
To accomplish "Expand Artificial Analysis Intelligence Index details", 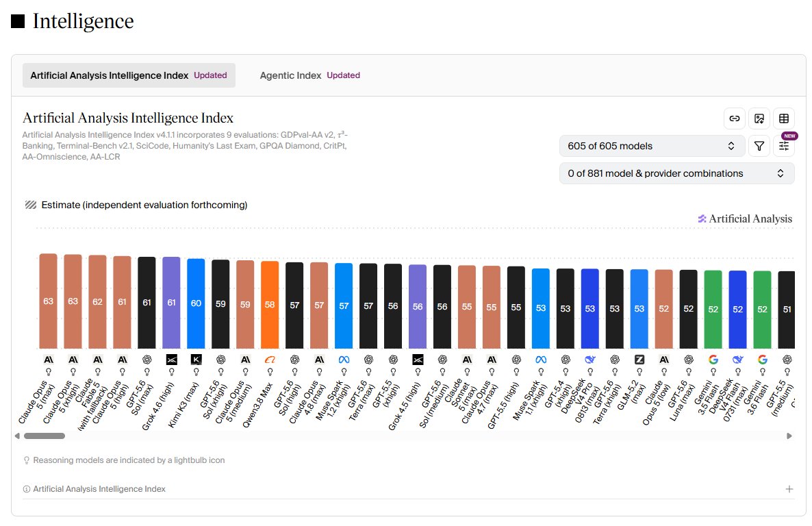I will (x=789, y=489).
